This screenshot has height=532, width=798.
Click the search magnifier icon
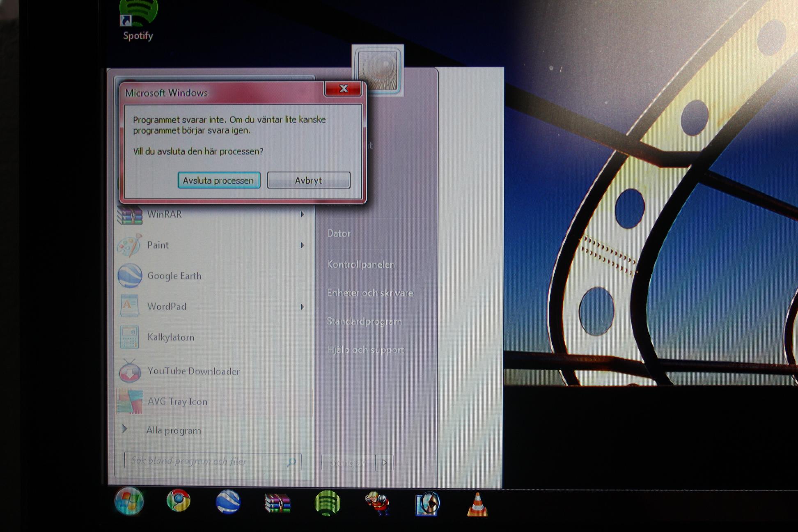coord(291,462)
